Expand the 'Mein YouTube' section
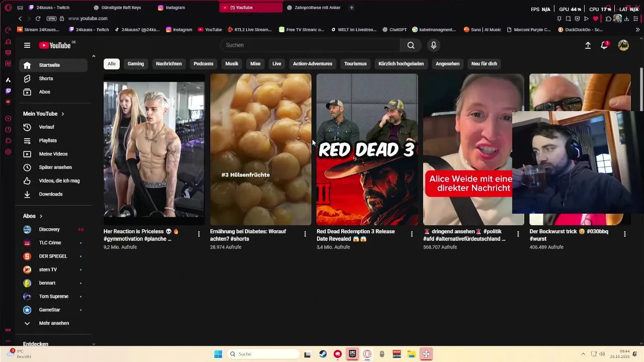 (44, 114)
